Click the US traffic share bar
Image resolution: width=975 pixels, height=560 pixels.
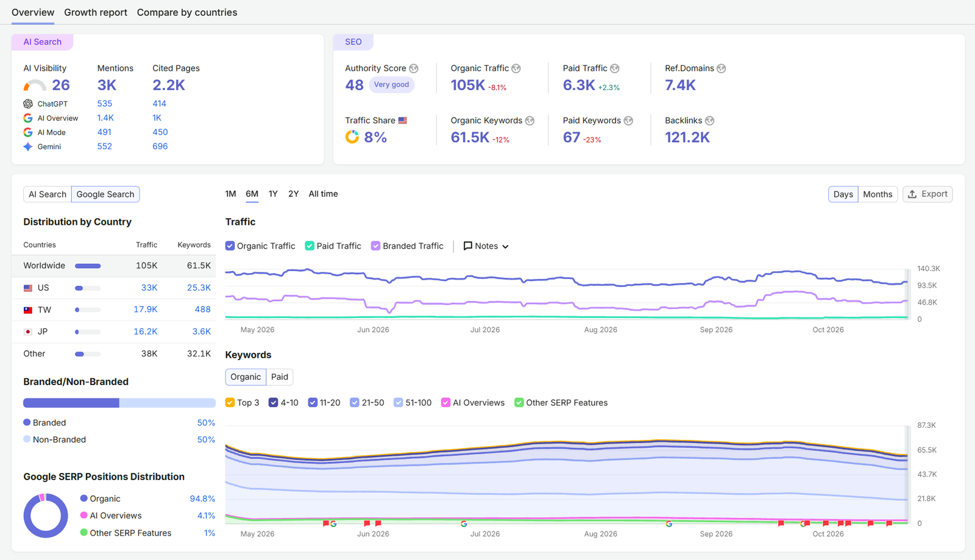88,288
